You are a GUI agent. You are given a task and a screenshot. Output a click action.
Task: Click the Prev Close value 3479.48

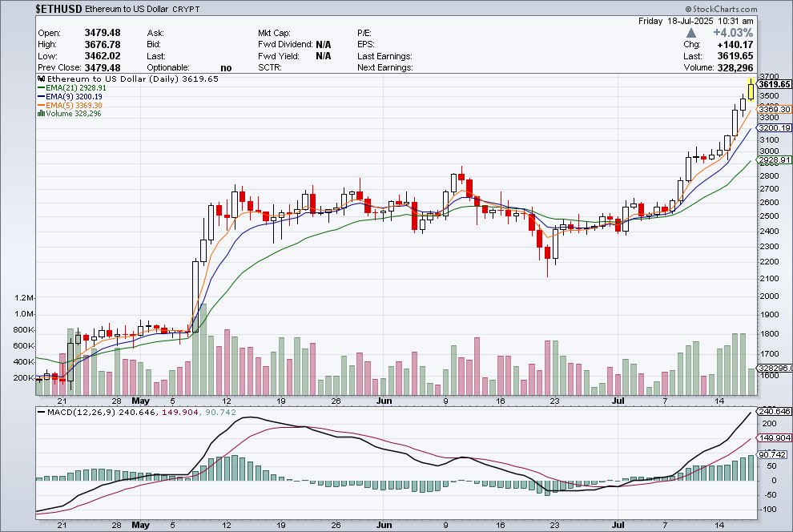103,68
